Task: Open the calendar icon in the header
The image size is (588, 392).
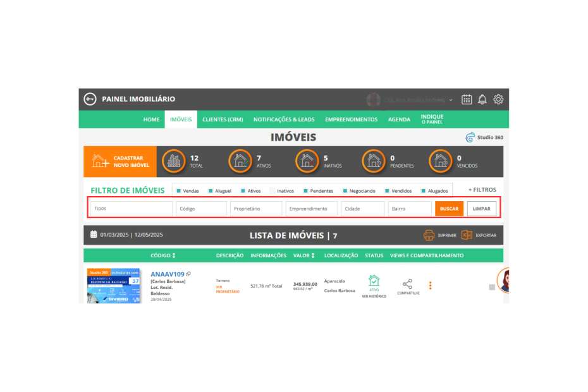Action: [x=467, y=99]
